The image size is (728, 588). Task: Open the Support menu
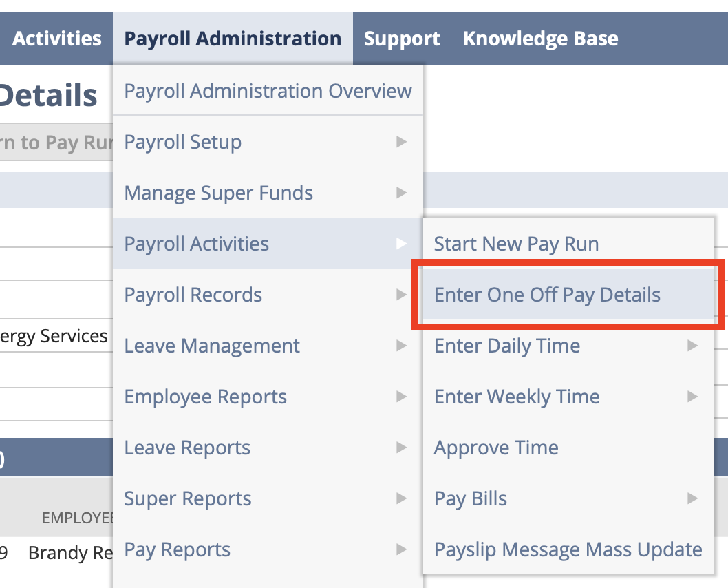tap(402, 38)
